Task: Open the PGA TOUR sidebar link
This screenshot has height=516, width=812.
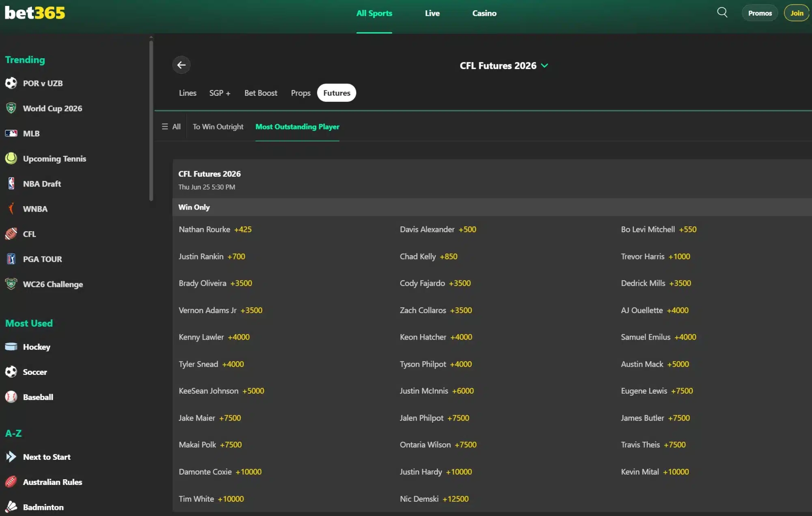Action: [x=42, y=259]
